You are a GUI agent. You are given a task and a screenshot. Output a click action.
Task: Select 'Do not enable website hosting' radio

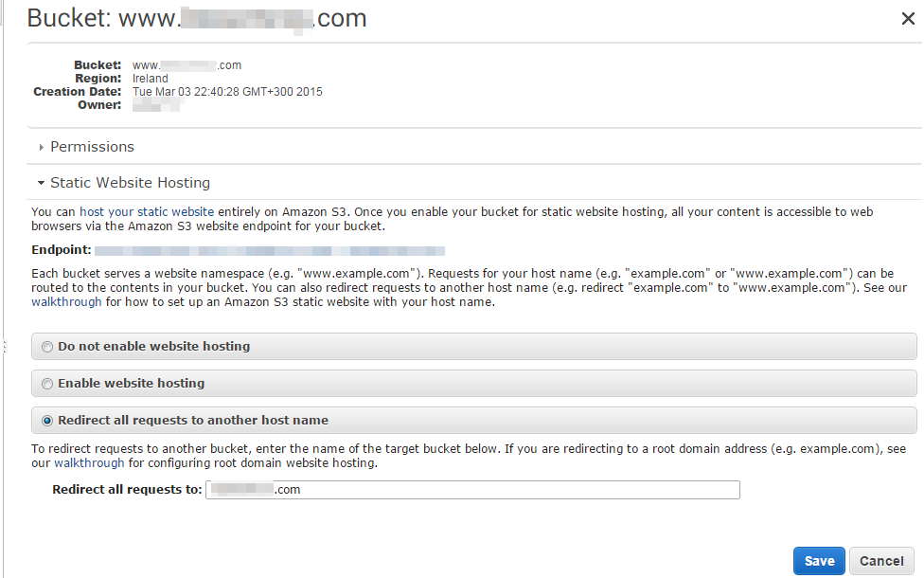point(47,347)
